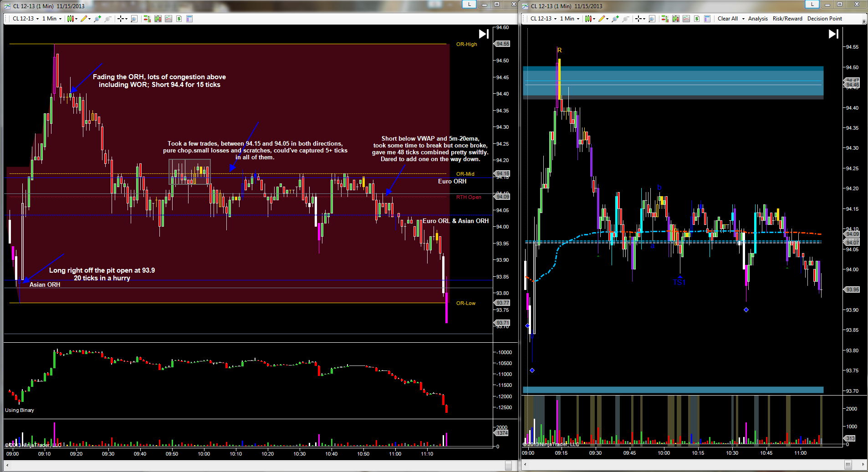This screenshot has width=868, height=472.
Task: Open Chart Trader icon in left window toolbar
Action: [147, 19]
